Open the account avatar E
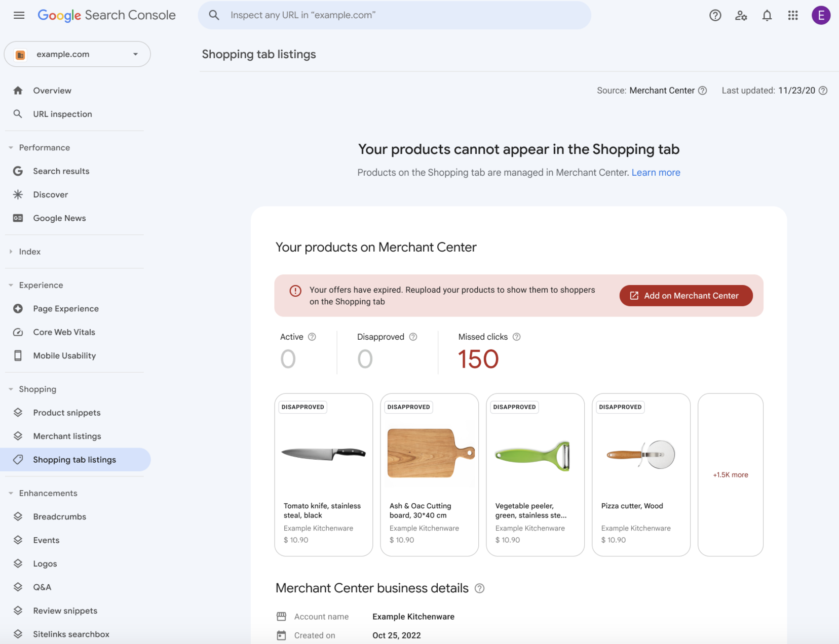Screen dimensions: 839x644 (821, 15)
